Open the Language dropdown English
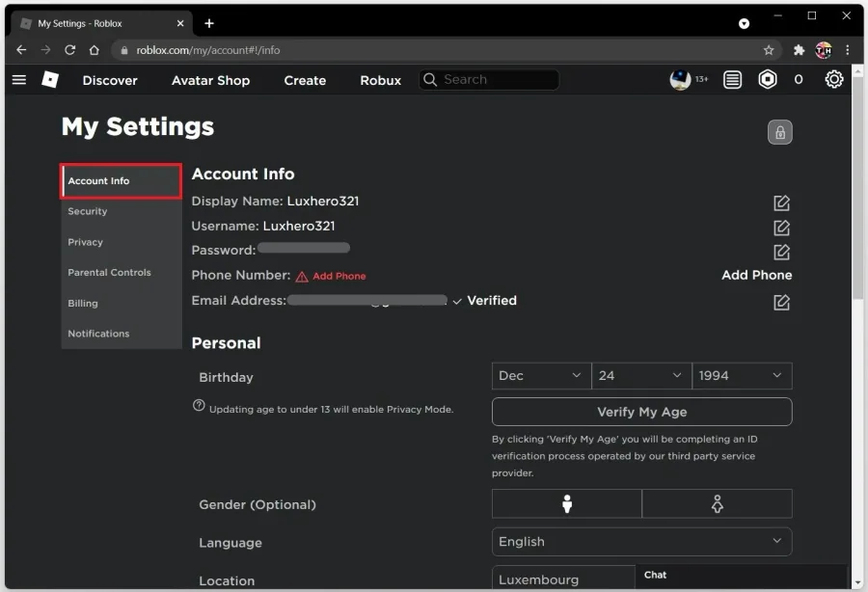This screenshot has height=592, width=868. click(641, 542)
